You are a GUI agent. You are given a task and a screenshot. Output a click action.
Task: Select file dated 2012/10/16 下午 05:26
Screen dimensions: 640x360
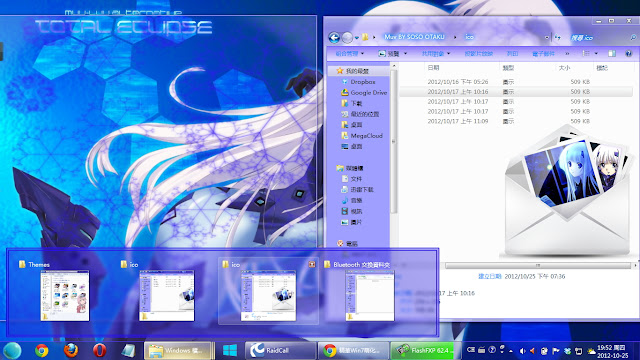click(516, 82)
